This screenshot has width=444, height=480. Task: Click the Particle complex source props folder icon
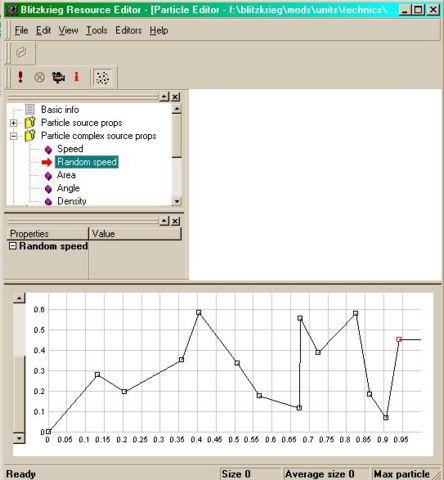pyautogui.click(x=30, y=136)
